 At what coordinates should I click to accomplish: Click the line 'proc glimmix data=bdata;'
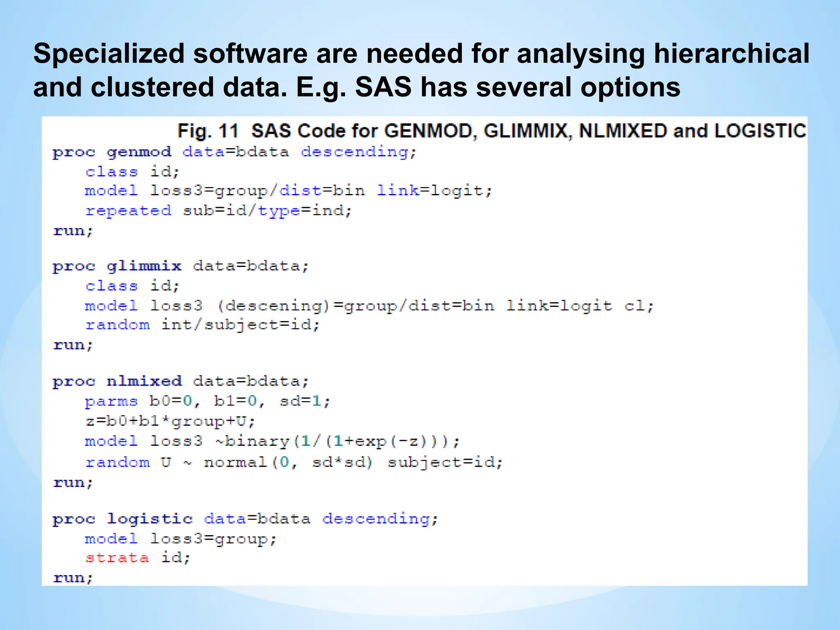pyautogui.click(x=180, y=267)
